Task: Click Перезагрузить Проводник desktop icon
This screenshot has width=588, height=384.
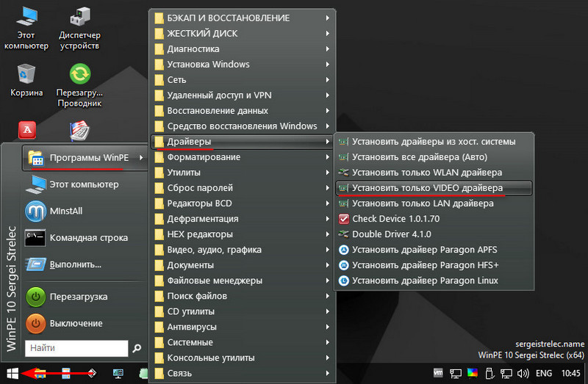Action: click(x=79, y=86)
